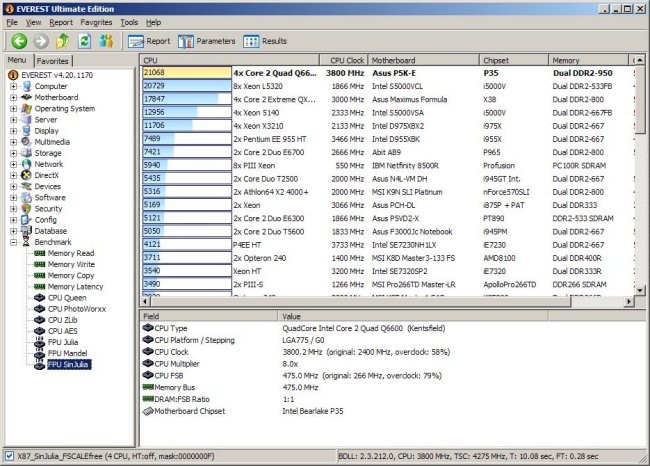
Task: Open the Help menu
Action: pos(153,22)
